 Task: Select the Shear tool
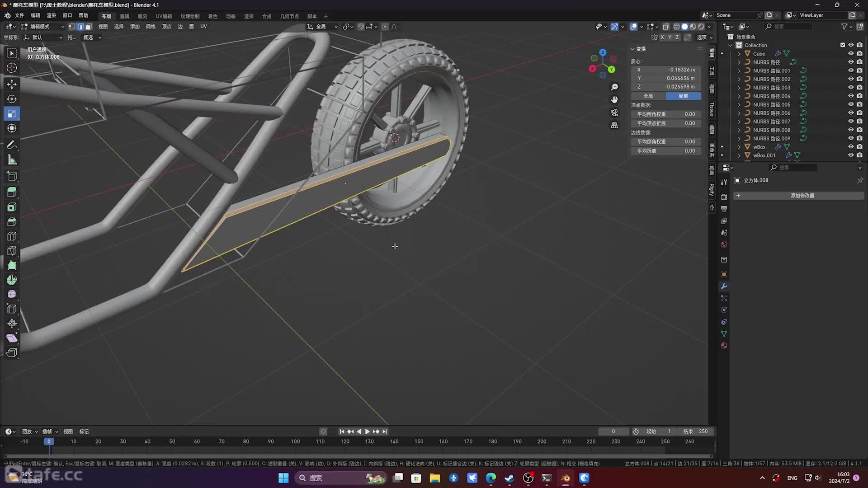[x=12, y=338]
